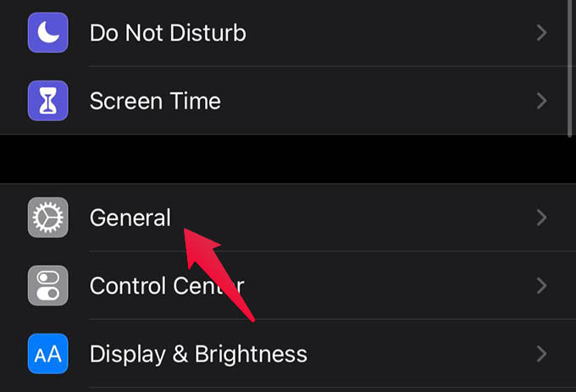Click chevron arrow on Control Center row
Image resolution: width=576 pixels, height=392 pixels.
click(541, 285)
